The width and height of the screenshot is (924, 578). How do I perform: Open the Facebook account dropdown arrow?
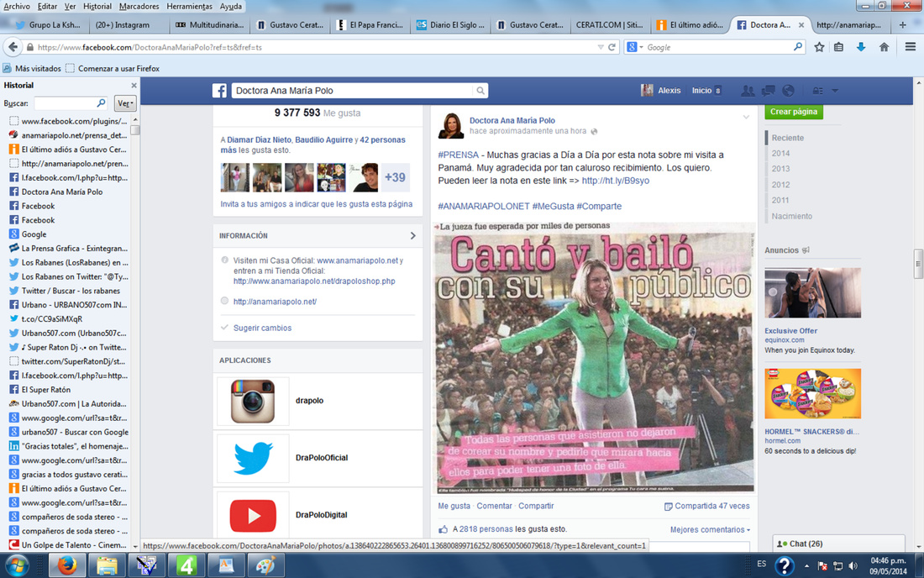pyautogui.click(x=835, y=91)
